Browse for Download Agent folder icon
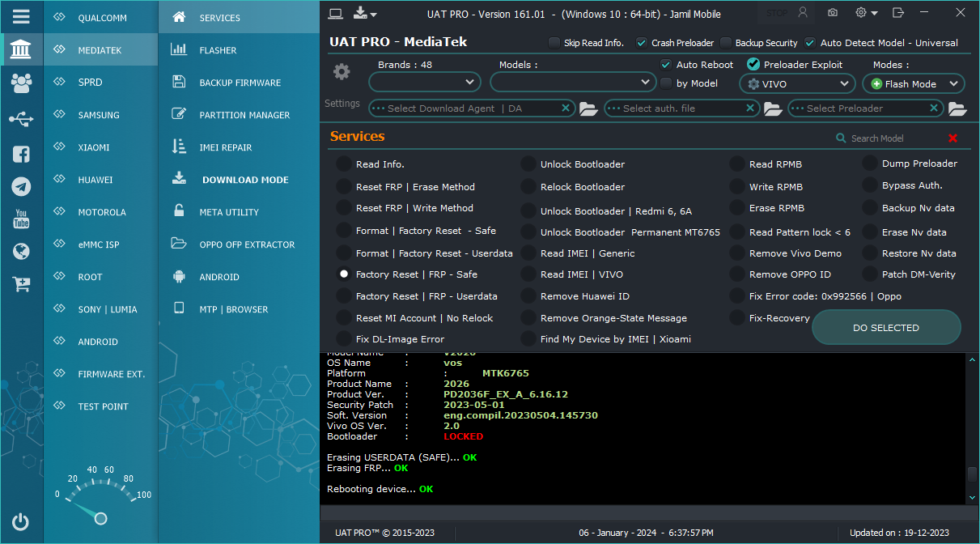The width and height of the screenshot is (980, 544). point(588,108)
